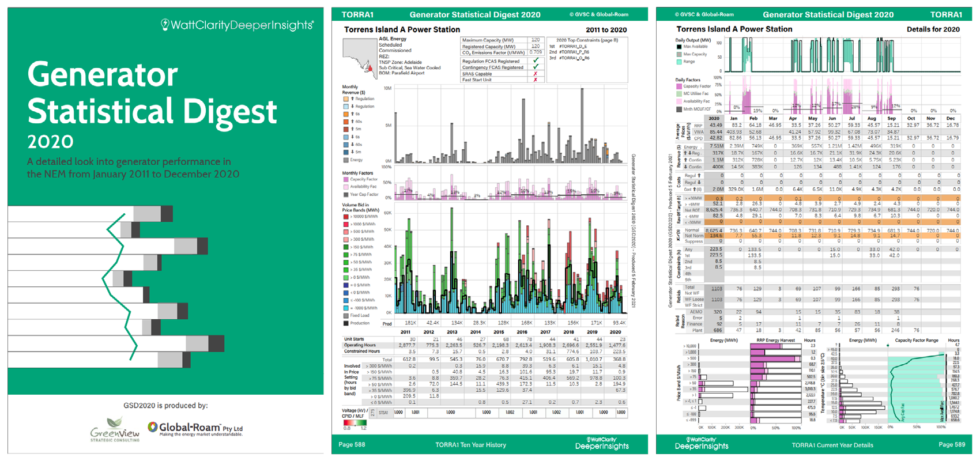Viewport: 980px width, 461px height.
Task: Click the Capacity Factor swatch under Monthly Factors
Action: coord(346,179)
